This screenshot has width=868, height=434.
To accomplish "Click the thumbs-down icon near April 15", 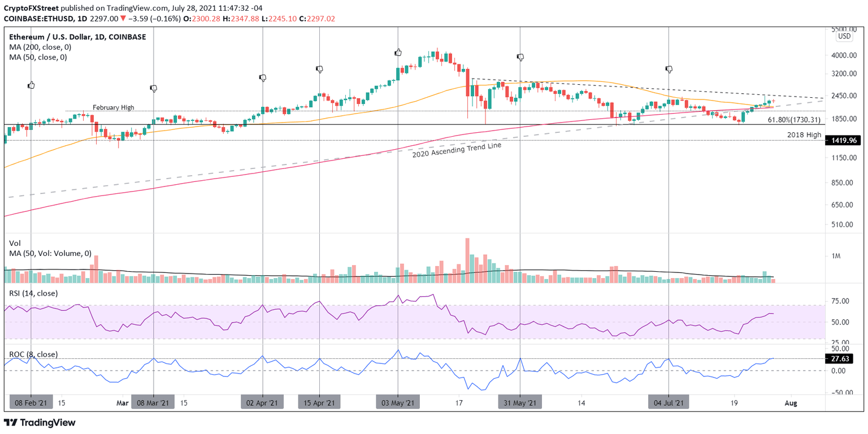I will pyautogui.click(x=319, y=69).
